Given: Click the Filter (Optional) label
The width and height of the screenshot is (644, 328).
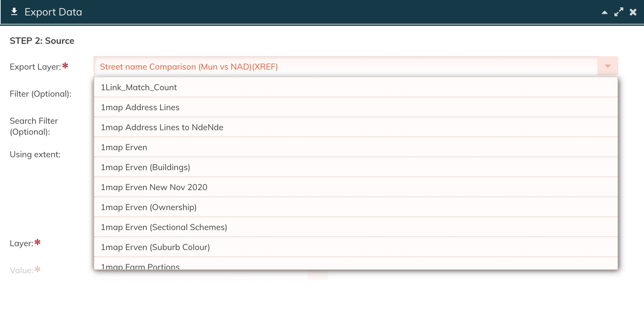Looking at the screenshot, I should (40, 94).
